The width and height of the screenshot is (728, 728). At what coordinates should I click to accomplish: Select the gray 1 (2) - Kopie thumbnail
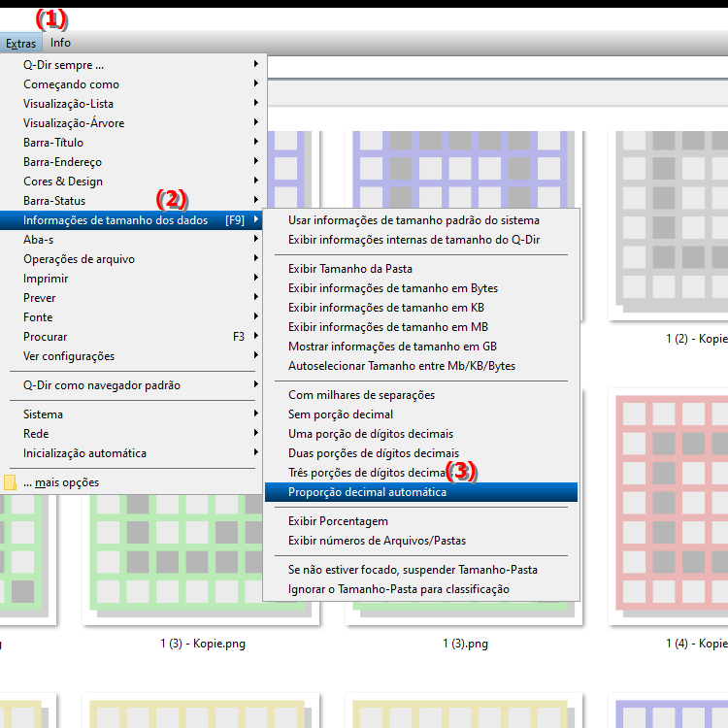[670, 223]
